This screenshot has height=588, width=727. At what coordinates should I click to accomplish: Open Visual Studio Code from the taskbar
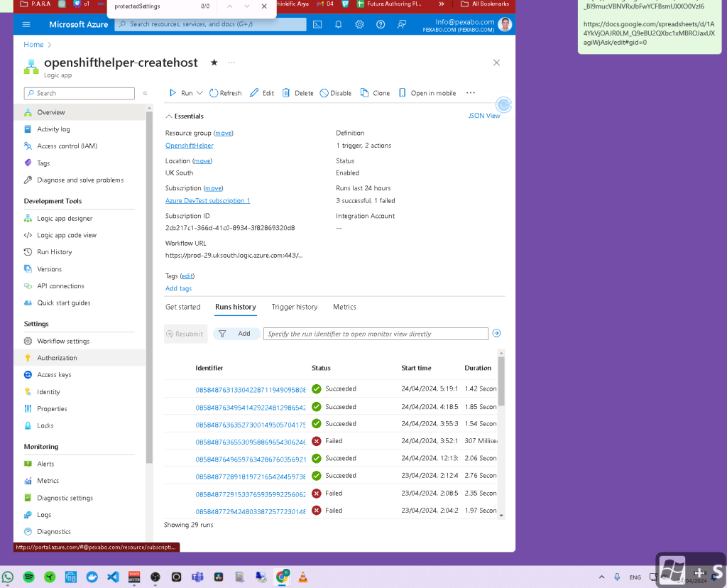[113, 577]
